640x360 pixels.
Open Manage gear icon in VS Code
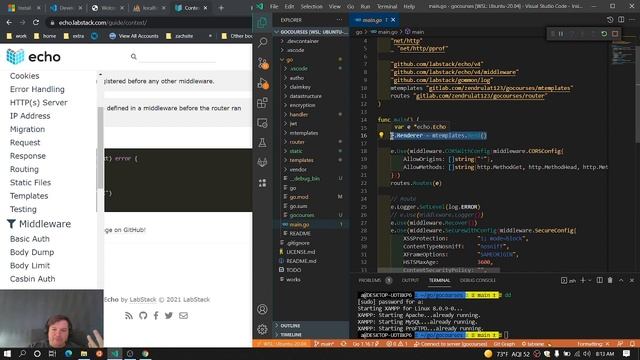(262, 329)
